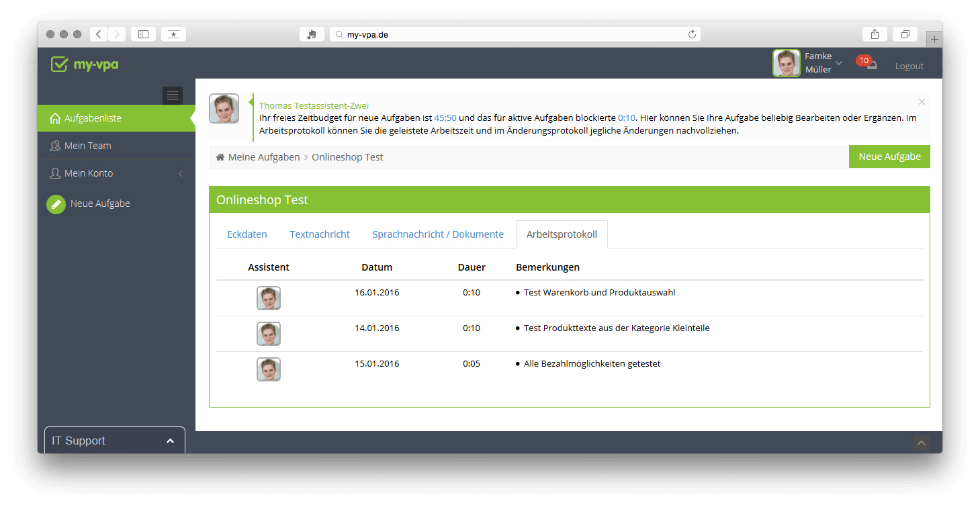Click the scroll-to-top arrow icon
The image size is (980, 507).
point(921,443)
